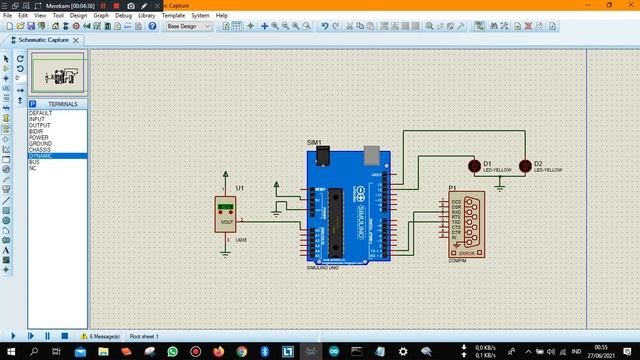Open the Base Design variant dropdown
The image size is (640, 360).
coord(189,26)
